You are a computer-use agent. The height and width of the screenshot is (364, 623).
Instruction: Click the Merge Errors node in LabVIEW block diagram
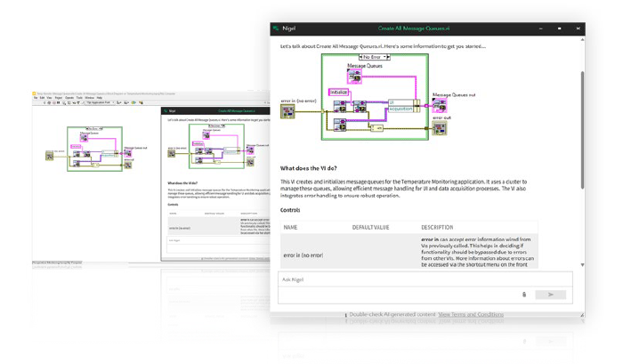tap(95, 164)
